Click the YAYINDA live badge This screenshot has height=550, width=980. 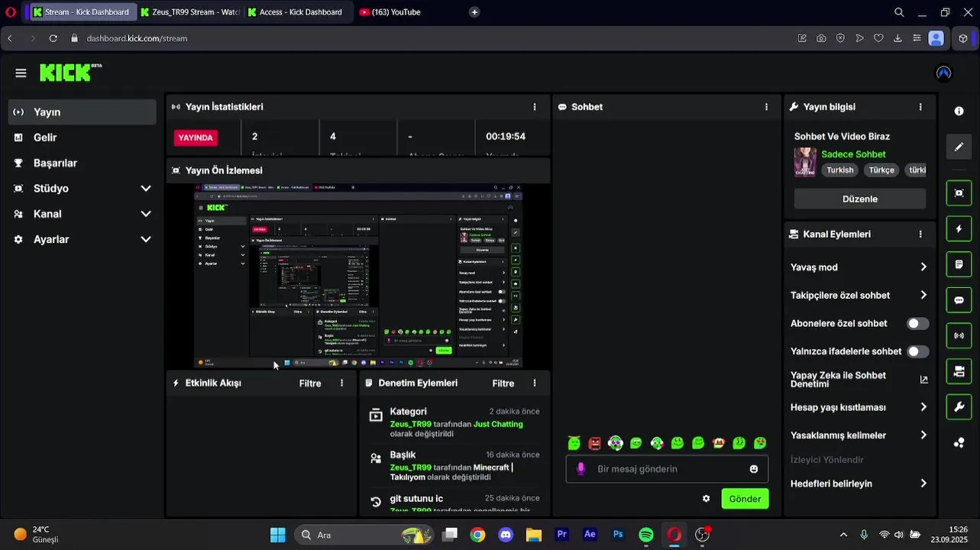[196, 137]
